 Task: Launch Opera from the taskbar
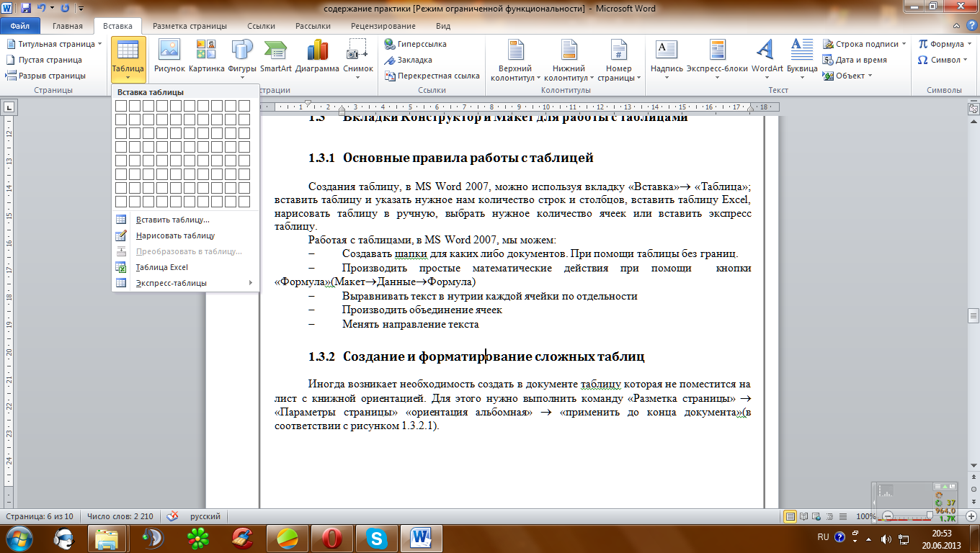(331, 538)
